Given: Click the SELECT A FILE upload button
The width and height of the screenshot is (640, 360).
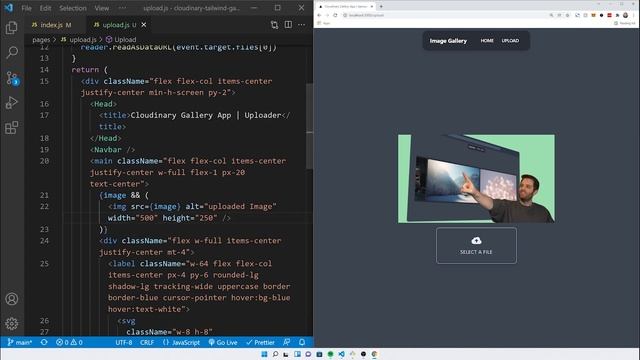Looking at the screenshot, I should pyautogui.click(x=476, y=245).
